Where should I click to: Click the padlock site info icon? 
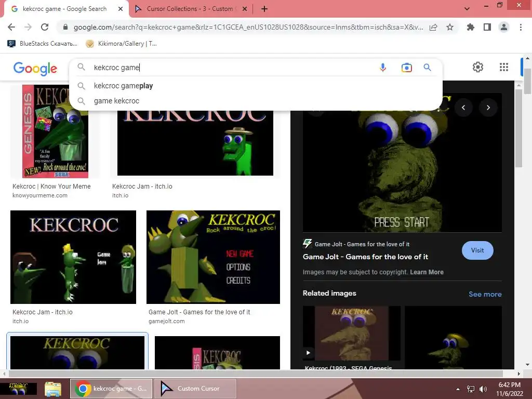65,27
